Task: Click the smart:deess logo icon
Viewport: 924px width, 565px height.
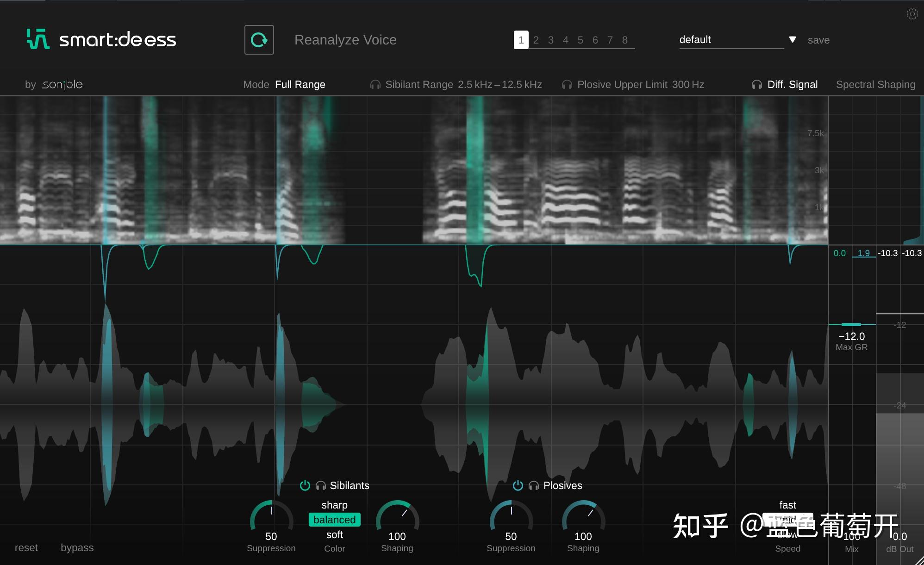Action: coord(39,39)
